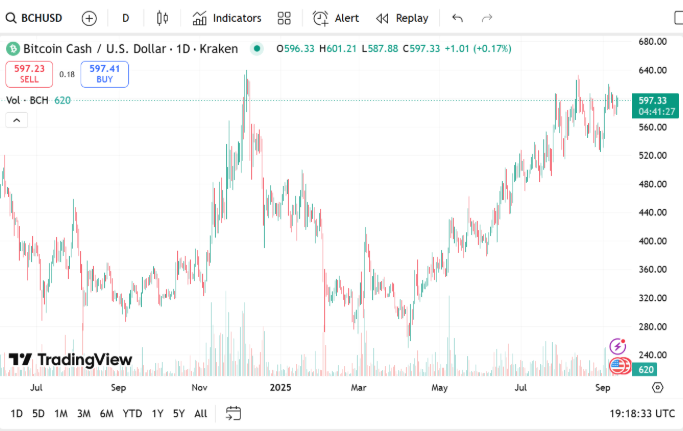
Task: Click the L587.88 low value
Action: point(380,48)
